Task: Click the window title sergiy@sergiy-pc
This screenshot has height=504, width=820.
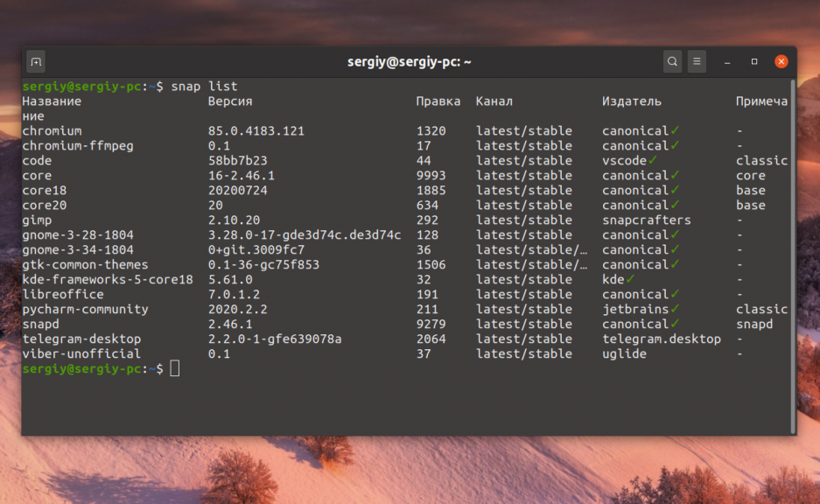Action: [410, 62]
